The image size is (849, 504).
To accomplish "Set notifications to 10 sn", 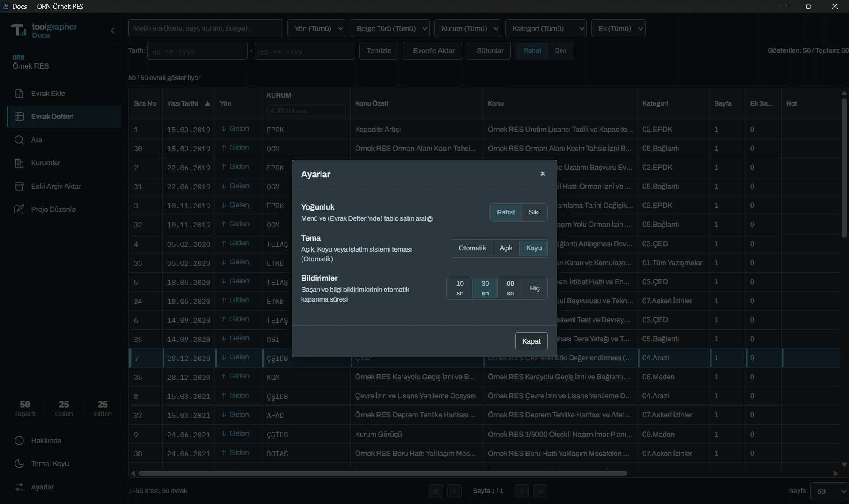I will click(460, 288).
